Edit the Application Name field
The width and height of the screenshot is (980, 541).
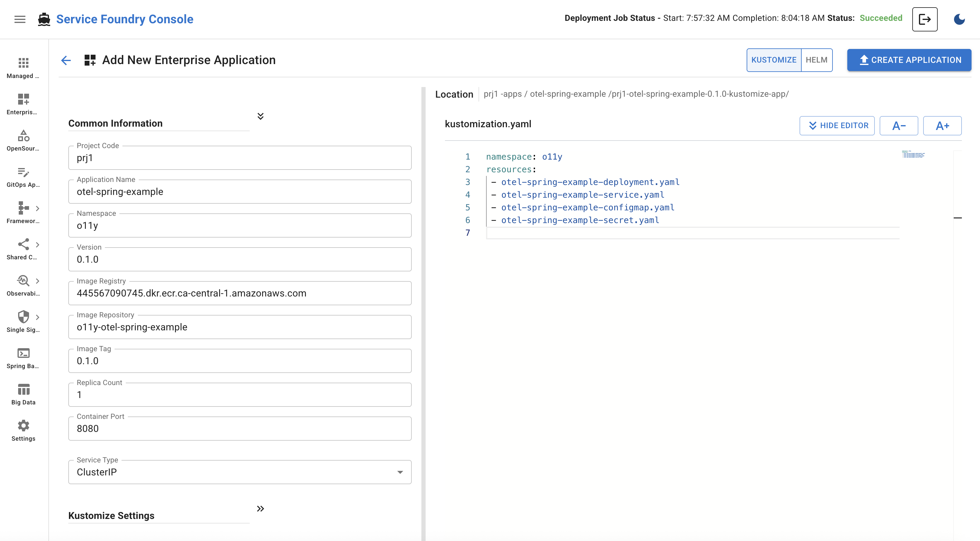coord(240,191)
